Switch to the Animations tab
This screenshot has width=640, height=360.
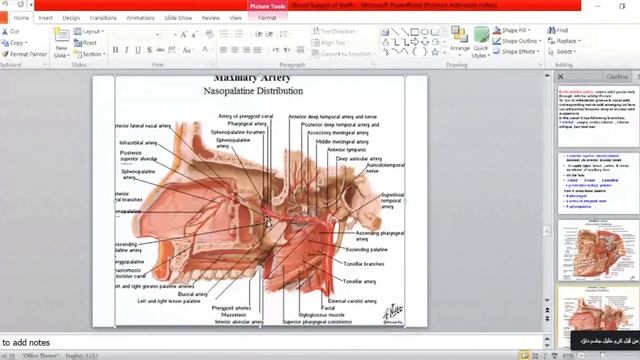point(140,18)
